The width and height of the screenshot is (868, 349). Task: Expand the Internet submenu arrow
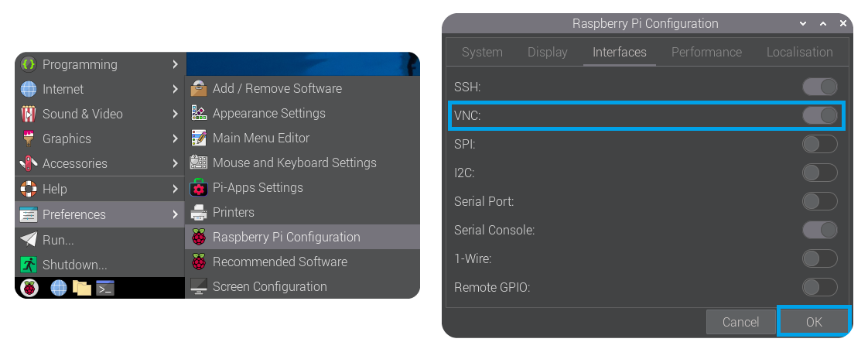point(175,89)
